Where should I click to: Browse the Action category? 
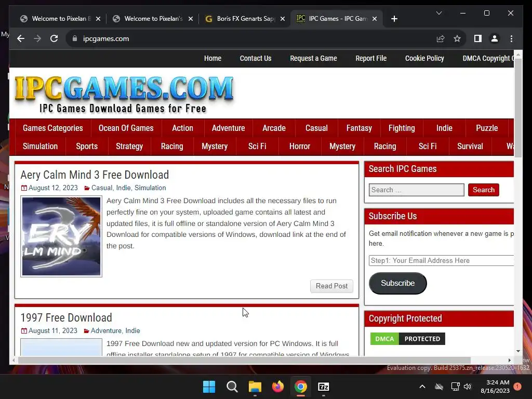pyautogui.click(x=182, y=128)
